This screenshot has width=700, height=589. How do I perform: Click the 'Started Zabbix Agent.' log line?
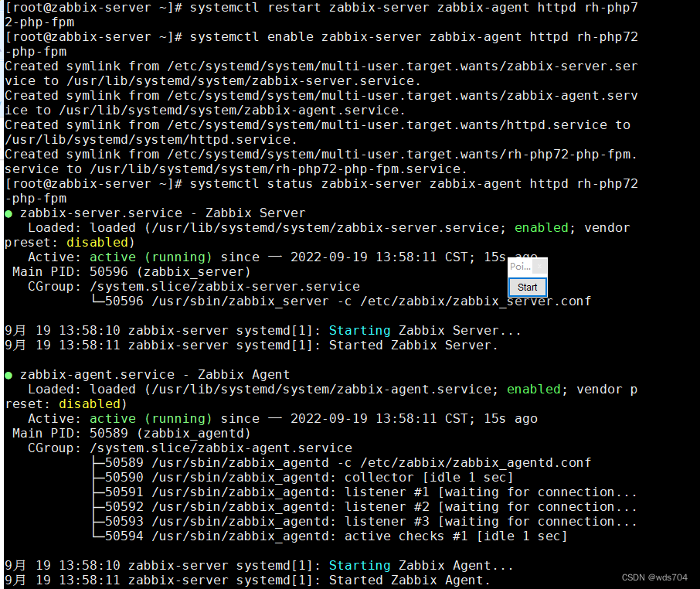pyautogui.click(x=247, y=580)
